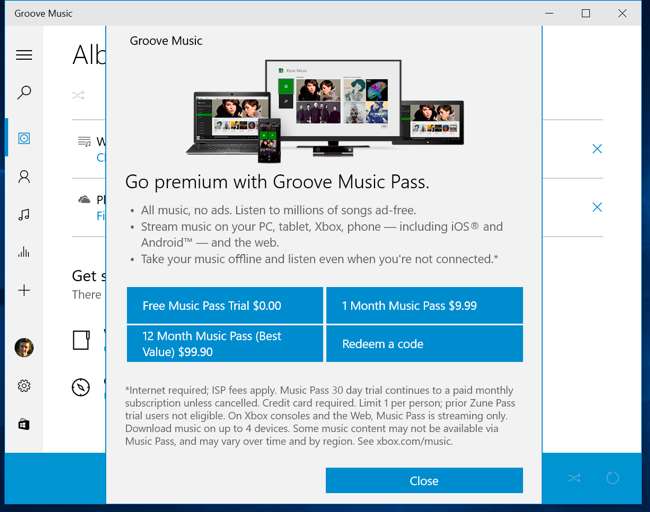Choose 1 Month Music Pass $9.99
Viewport: 650px width, 512px height.
(x=424, y=305)
